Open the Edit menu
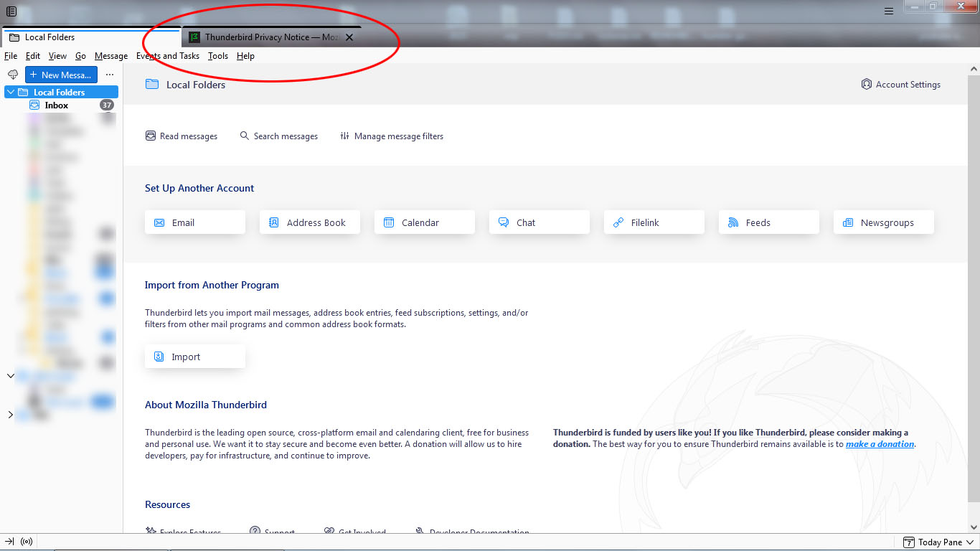Image resolution: width=980 pixels, height=551 pixels. point(33,56)
